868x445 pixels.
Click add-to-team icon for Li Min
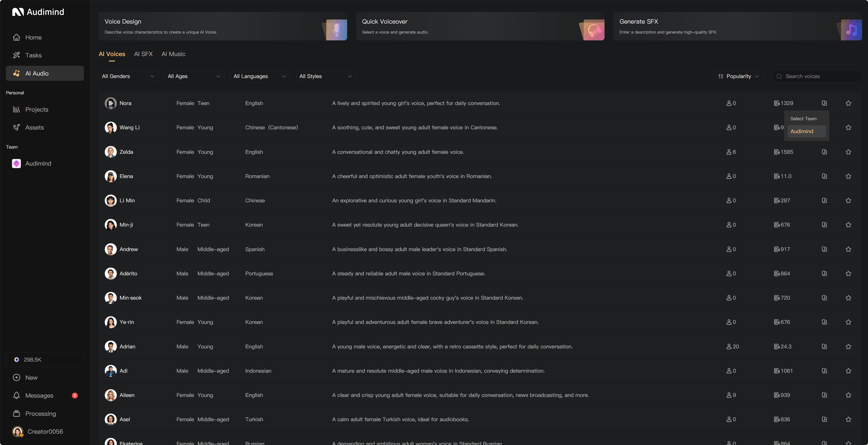tap(824, 200)
